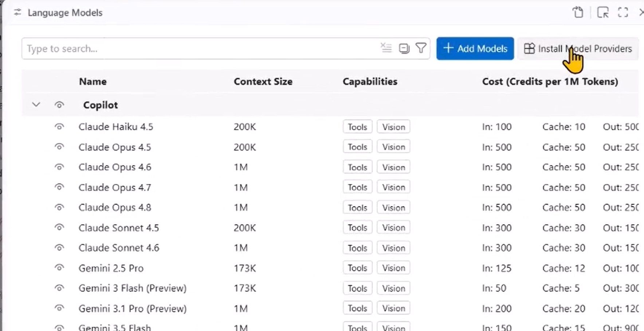Click Tools tag on Claude Sonnet 4.5 row
Image resolution: width=644 pixels, height=331 pixels.
(357, 228)
